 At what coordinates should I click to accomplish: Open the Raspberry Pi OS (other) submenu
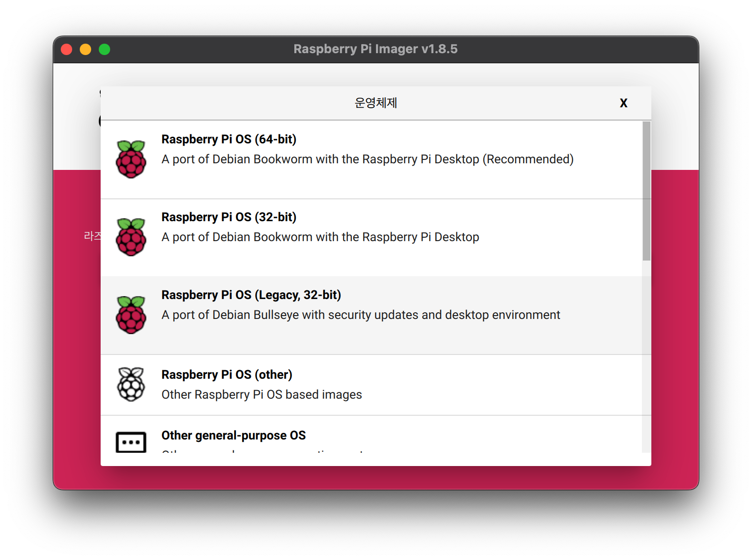tap(371, 385)
